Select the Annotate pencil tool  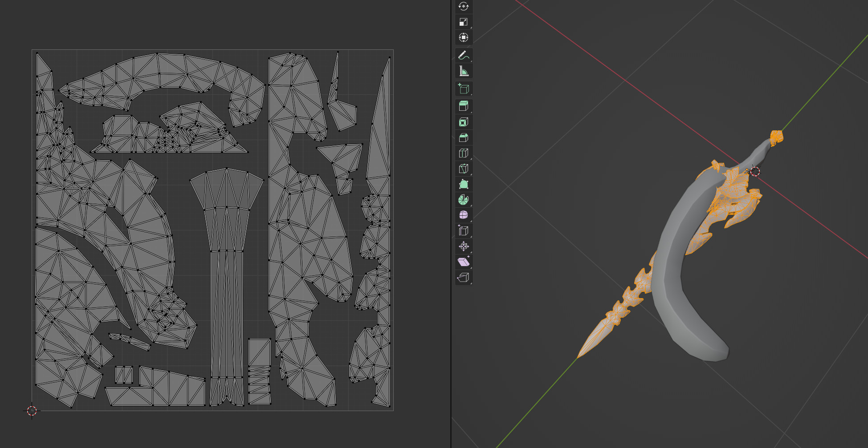point(463,56)
